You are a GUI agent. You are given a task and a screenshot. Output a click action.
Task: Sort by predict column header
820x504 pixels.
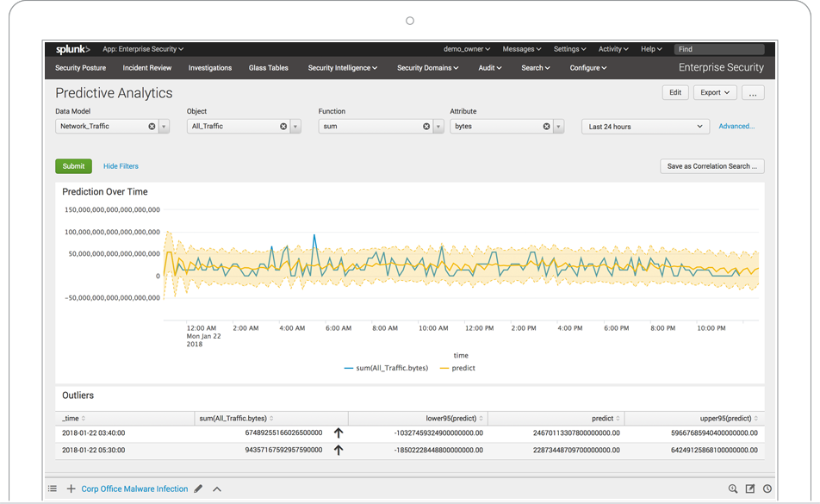[606, 418]
